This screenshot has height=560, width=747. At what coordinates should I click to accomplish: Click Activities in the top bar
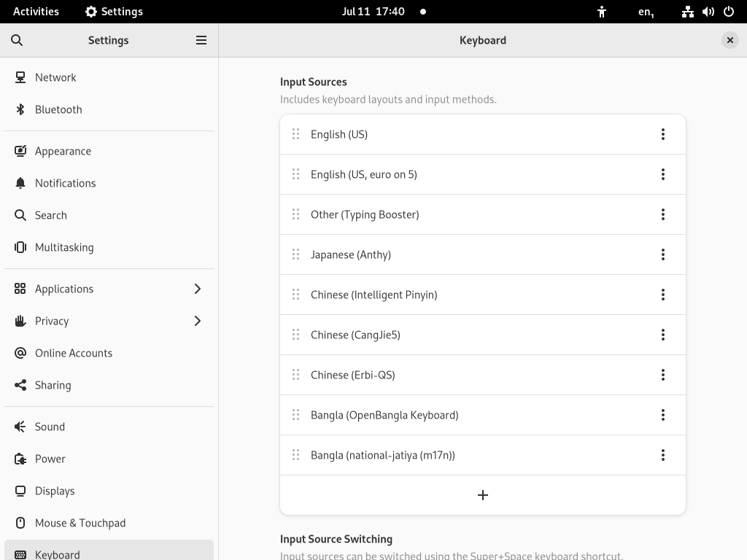pos(36,11)
